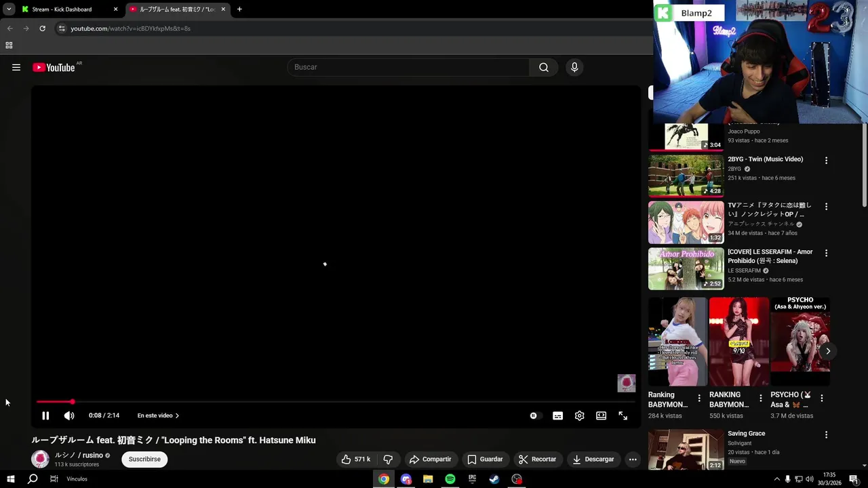
Task: Click the Recortar clip button
Action: click(x=537, y=459)
